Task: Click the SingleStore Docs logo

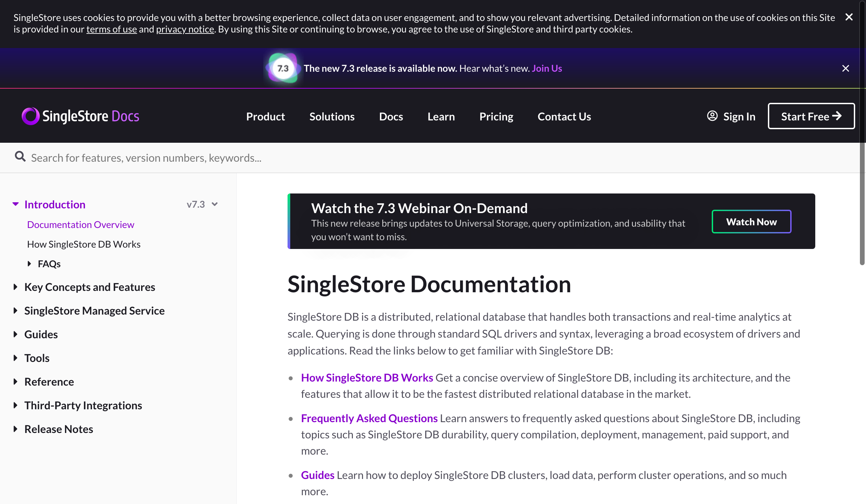Action: (x=81, y=116)
